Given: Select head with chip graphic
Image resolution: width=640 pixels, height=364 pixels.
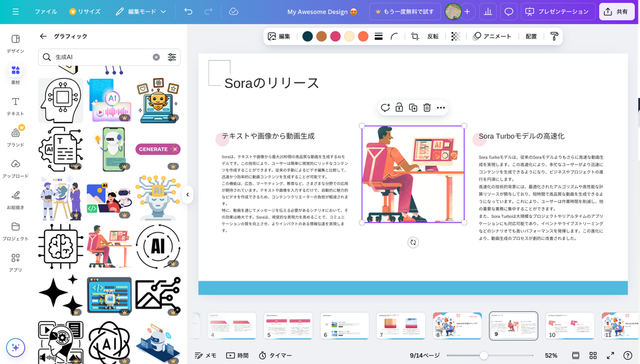Looking at the screenshot, I should pos(61,100).
